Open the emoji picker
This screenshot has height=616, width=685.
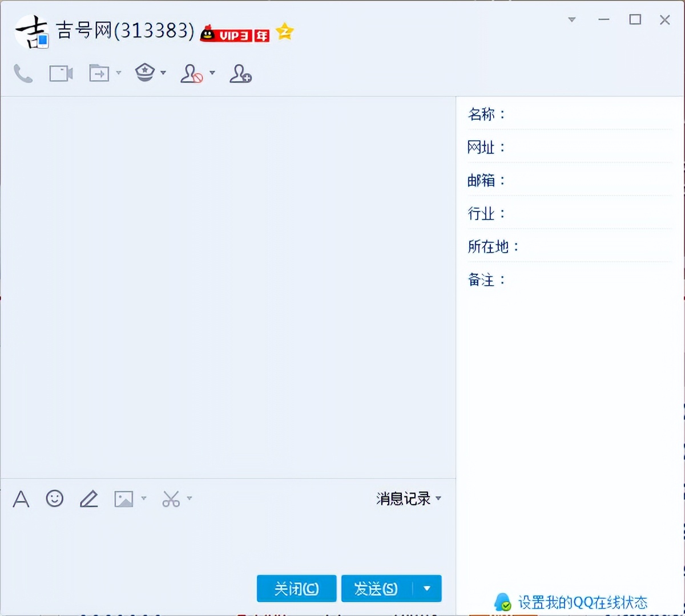coord(54,499)
